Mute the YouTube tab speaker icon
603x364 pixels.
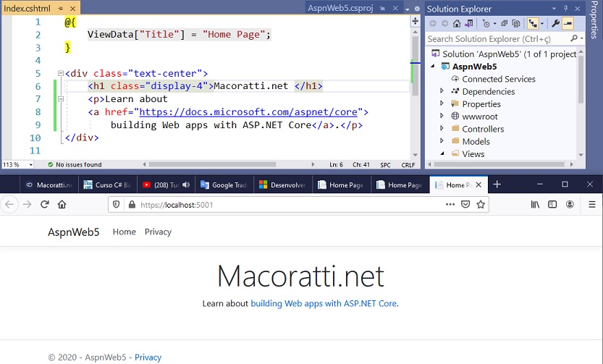tap(186, 185)
